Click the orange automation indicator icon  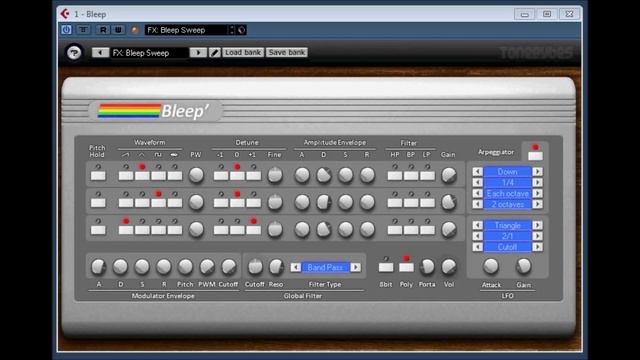[134, 30]
